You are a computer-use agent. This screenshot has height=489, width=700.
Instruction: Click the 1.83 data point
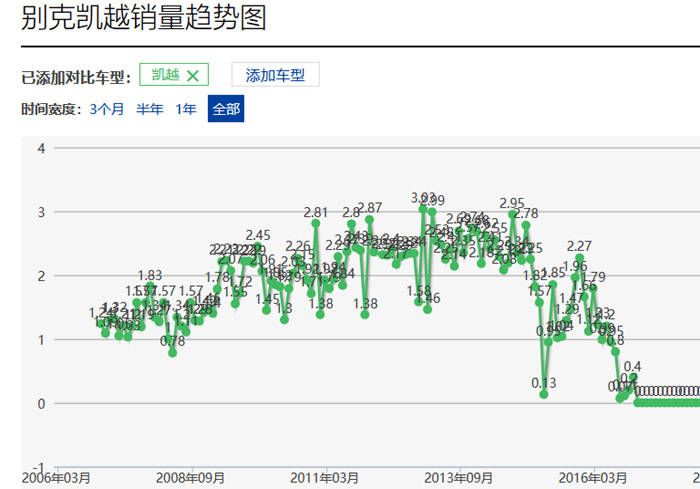pos(150,286)
